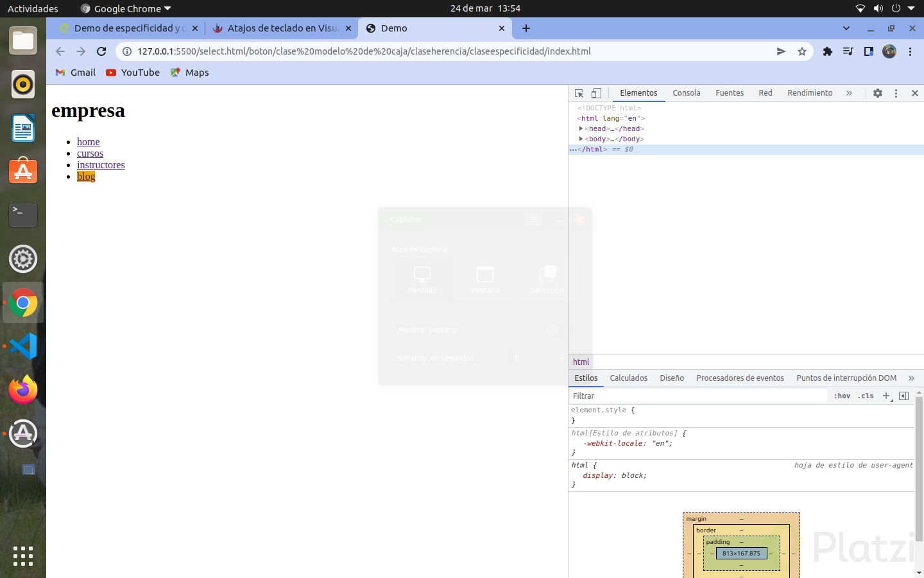Image resolution: width=924 pixels, height=578 pixels.
Task: Share this page with the send icon
Action: pos(781,51)
